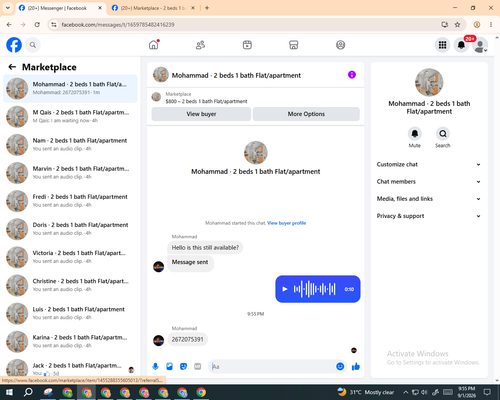Go back in browser history
This screenshot has width=500, height=400.
[x=9, y=25]
